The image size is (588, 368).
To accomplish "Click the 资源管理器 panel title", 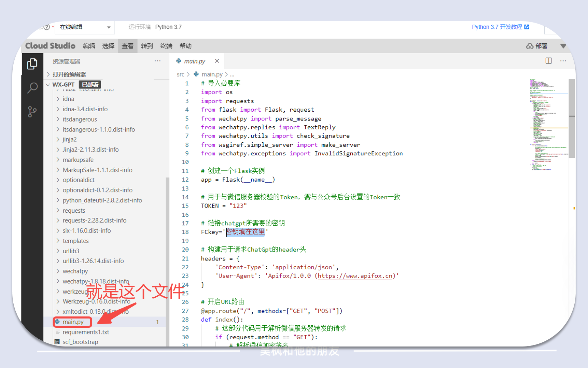I will coord(67,61).
